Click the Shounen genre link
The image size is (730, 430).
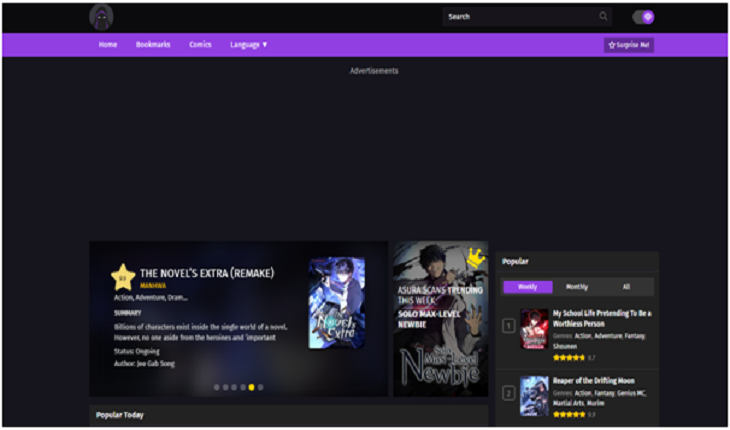coord(565,347)
